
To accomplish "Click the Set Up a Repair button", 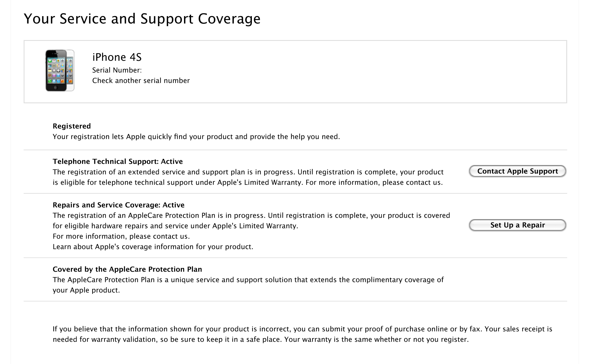I will 517,225.
